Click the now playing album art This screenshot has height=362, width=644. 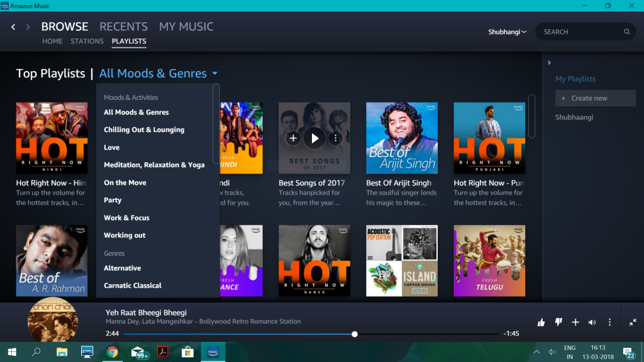[53, 320]
